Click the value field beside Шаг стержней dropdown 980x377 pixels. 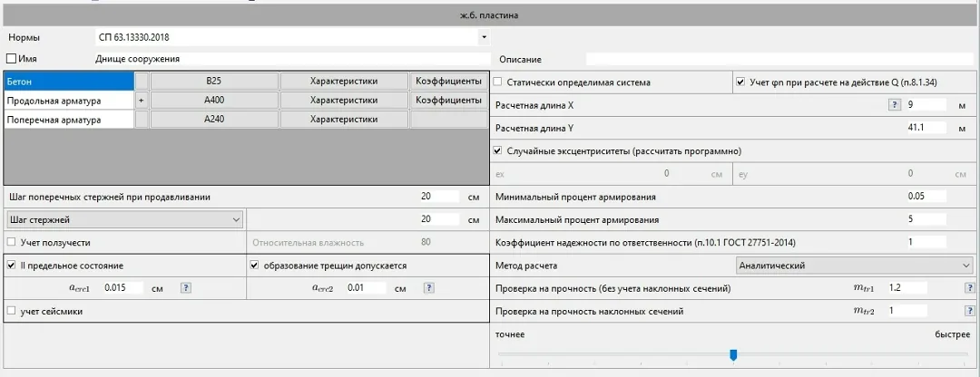(439, 219)
